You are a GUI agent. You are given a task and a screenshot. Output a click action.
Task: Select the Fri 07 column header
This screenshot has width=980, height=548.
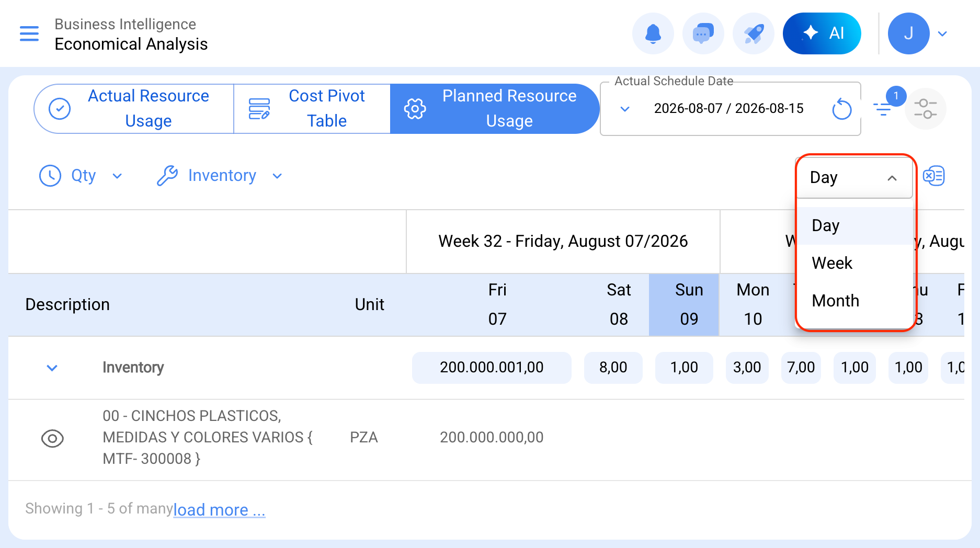[x=497, y=304]
